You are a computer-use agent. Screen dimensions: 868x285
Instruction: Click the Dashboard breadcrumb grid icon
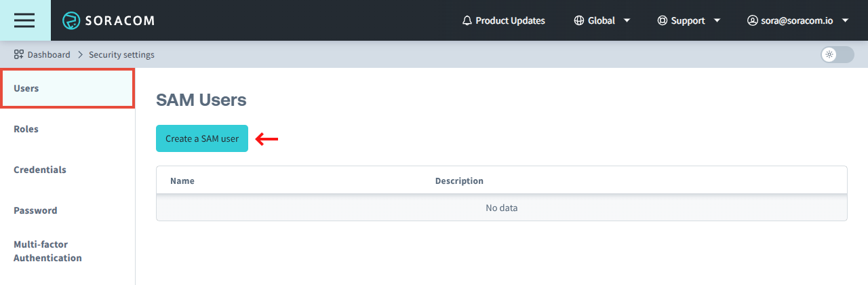pyautogui.click(x=19, y=54)
